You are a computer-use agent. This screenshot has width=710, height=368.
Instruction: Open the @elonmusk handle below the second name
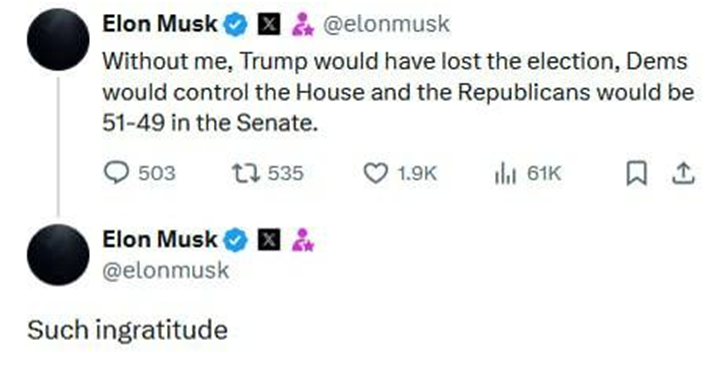click(x=166, y=271)
